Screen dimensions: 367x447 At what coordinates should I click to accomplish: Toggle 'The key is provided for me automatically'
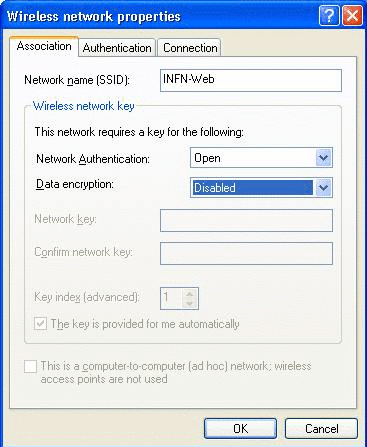[40, 324]
